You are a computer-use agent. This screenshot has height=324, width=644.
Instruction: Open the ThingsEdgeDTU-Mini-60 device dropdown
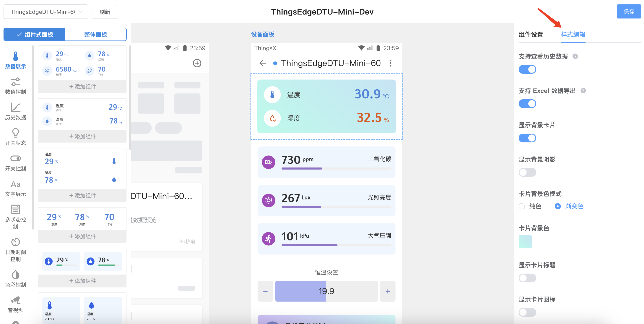[46, 12]
